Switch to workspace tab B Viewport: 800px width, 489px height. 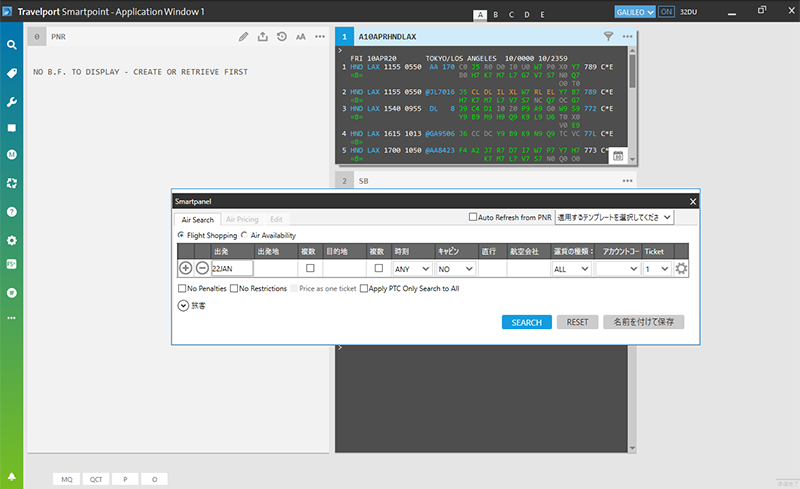[495, 15]
